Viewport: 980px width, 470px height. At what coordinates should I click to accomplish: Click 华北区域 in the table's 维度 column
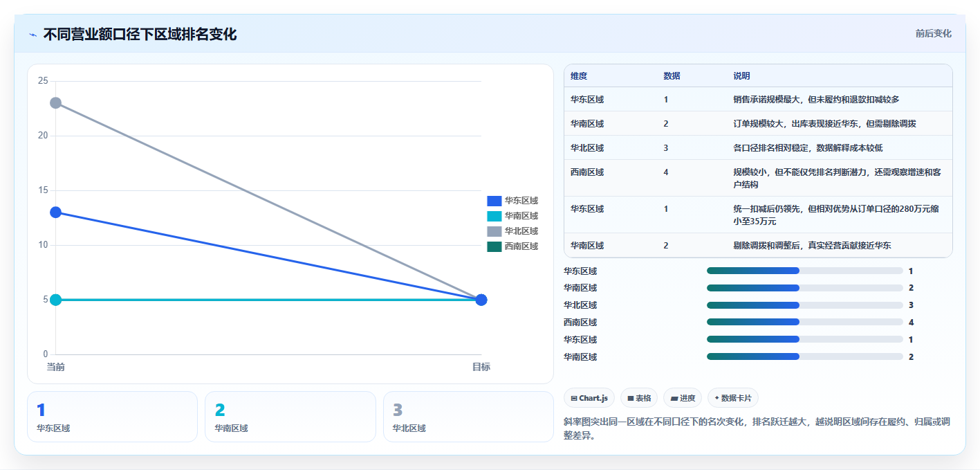point(587,148)
